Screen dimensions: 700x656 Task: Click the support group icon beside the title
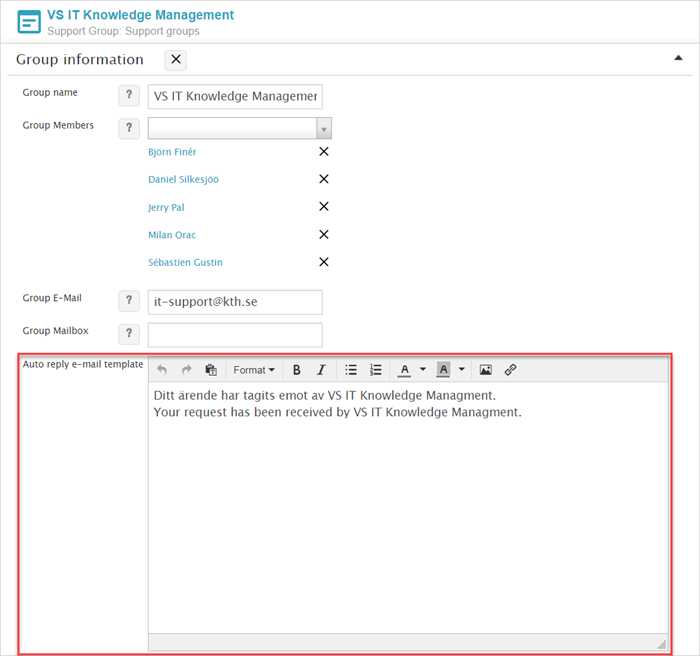(29, 22)
